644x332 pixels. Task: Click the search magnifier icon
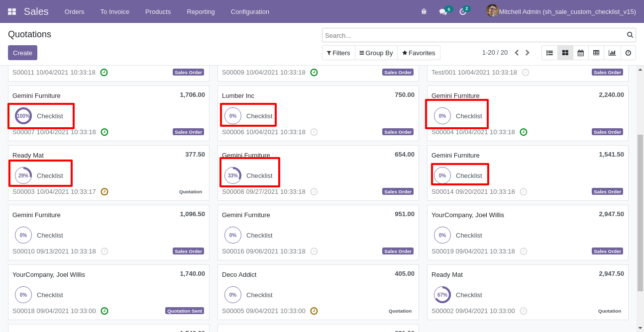point(630,35)
